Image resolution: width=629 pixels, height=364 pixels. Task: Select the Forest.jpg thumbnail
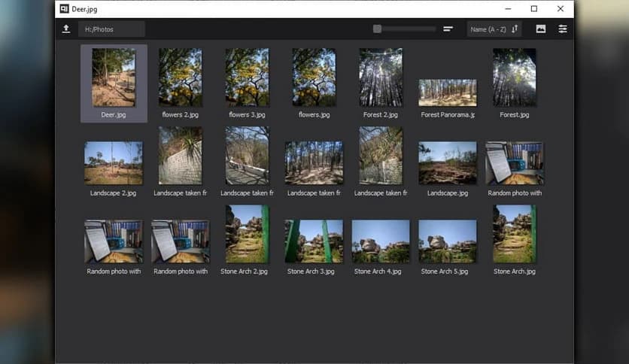tap(515, 77)
